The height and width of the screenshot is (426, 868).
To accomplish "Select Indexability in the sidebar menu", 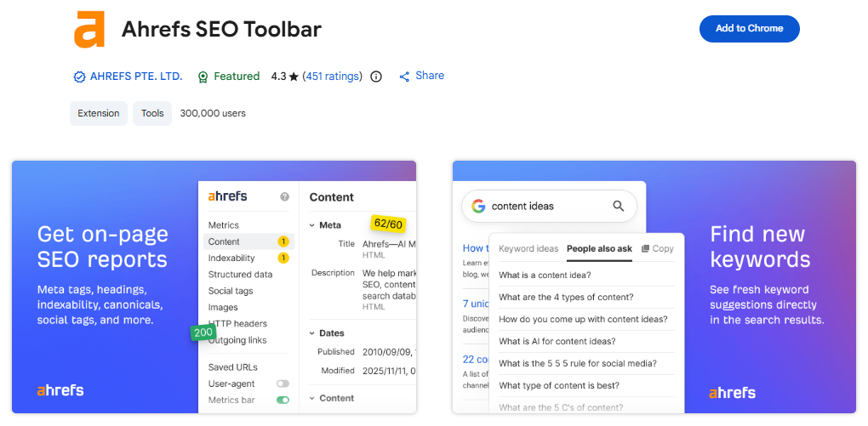I will (x=231, y=258).
